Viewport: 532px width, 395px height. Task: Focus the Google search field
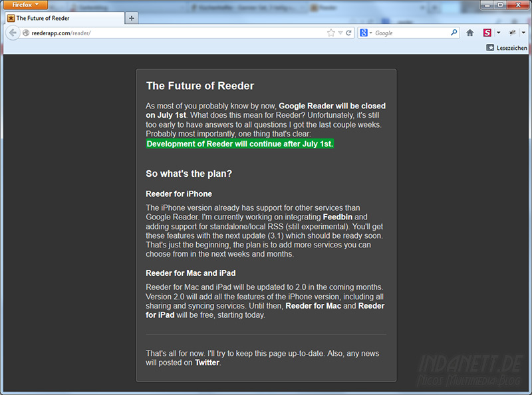(410, 33)
